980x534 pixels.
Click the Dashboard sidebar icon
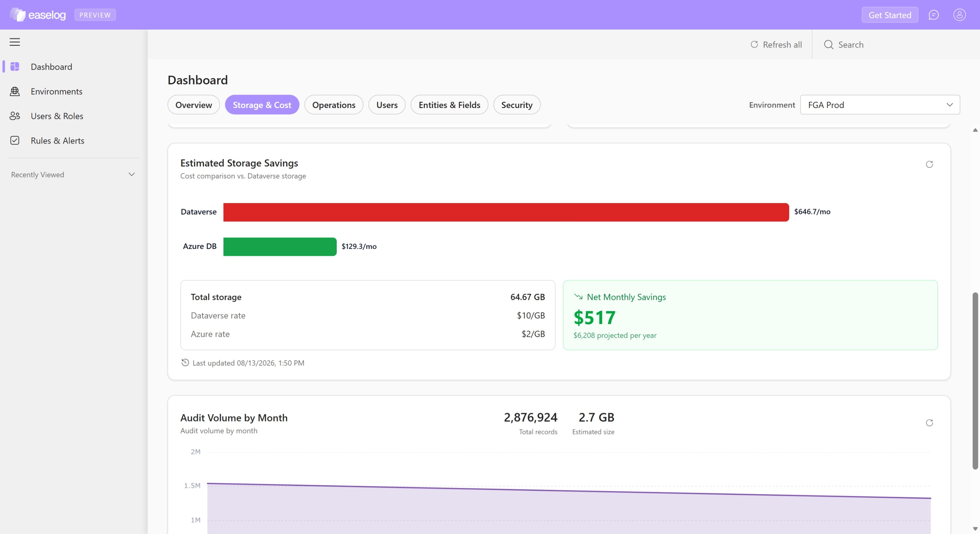(15, 66)
